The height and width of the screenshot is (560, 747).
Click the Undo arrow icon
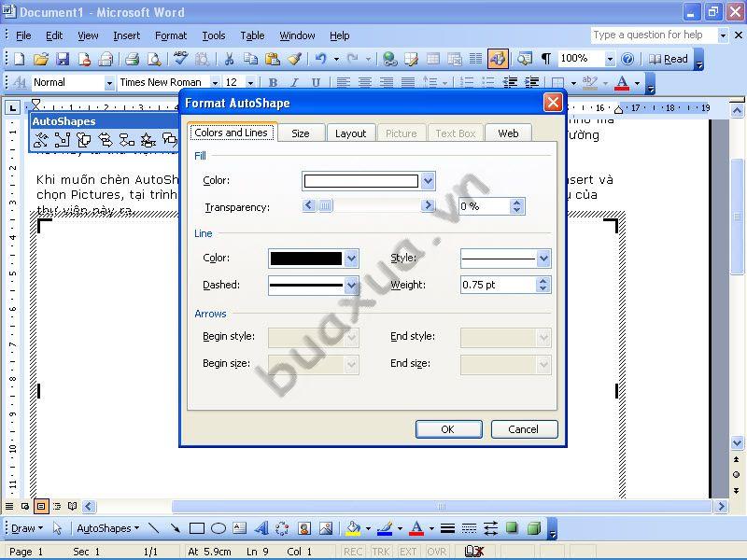(x=321, y=59)
